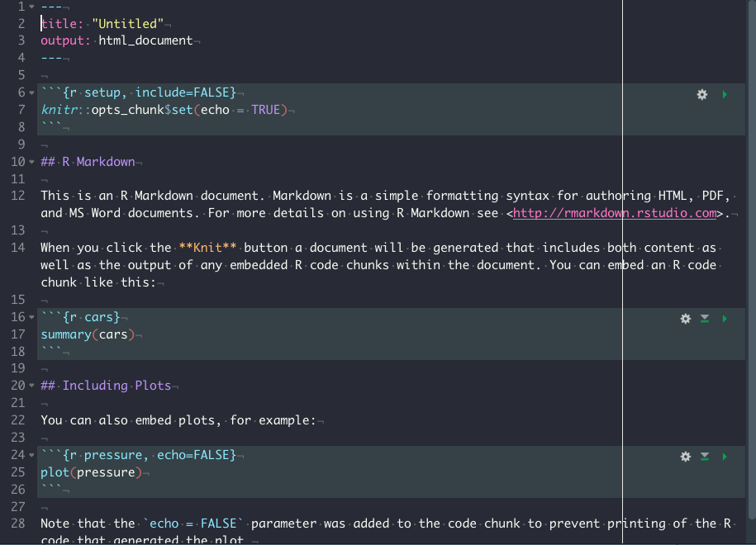Screen dimensions: 756x545
Task: Click line number 22 in the gutter
Action: pyautogui.click(x=17, y=420)
